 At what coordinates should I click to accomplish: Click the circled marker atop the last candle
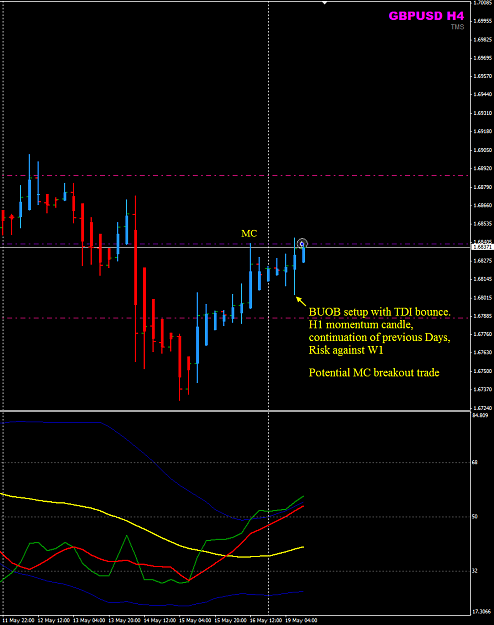(302, 243)
